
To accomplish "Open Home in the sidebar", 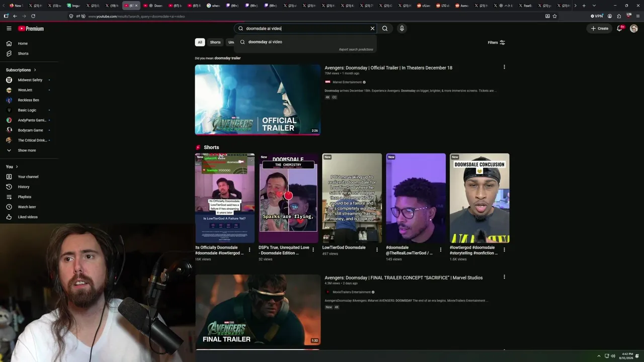I will click(x=29, y=43).
